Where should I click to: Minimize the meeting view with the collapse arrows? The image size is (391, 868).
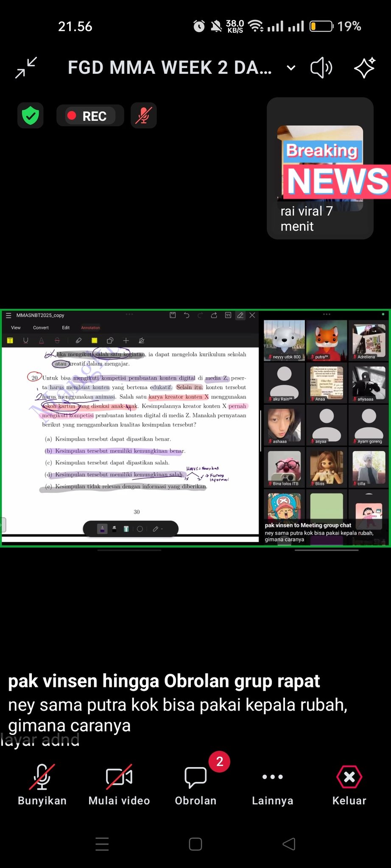[x=26, y=67]
